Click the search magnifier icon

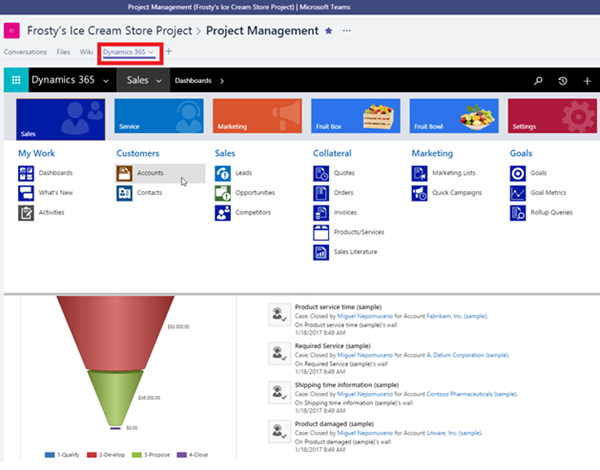pos(538,80)
